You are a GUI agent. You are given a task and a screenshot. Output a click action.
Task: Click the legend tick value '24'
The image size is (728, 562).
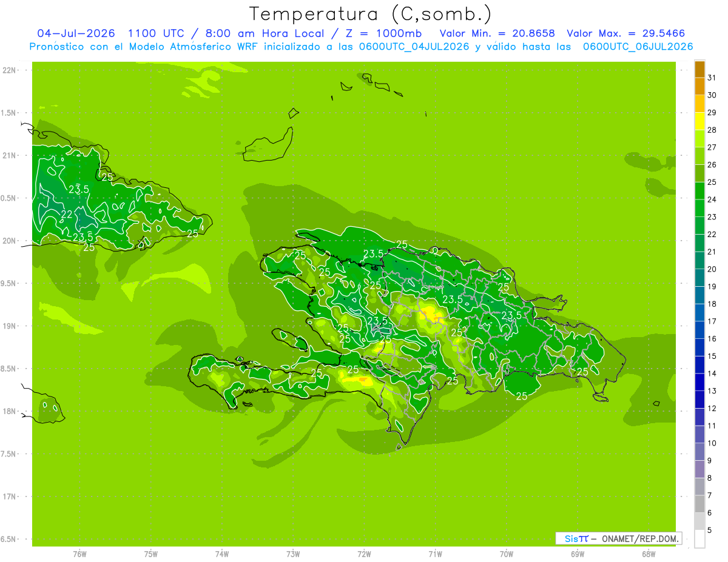coord(712,199)
